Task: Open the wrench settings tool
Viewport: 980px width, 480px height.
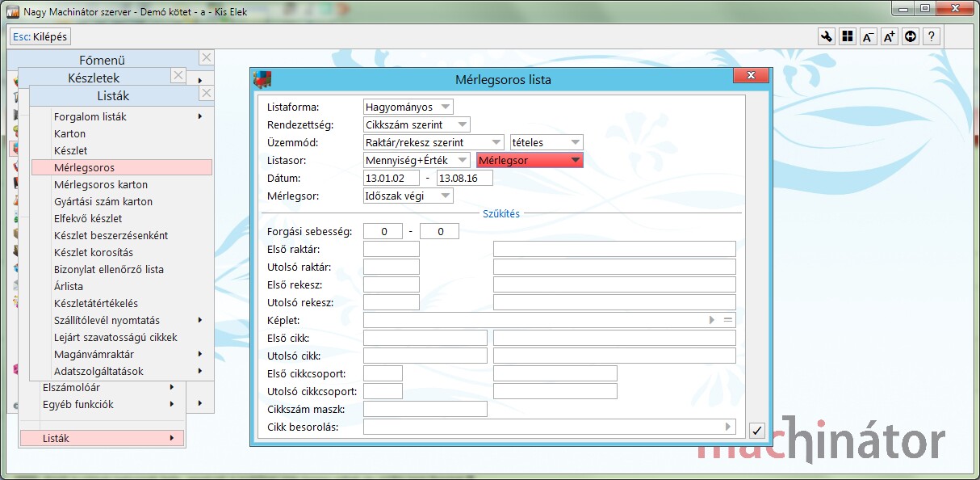Action: click(826, 36)
